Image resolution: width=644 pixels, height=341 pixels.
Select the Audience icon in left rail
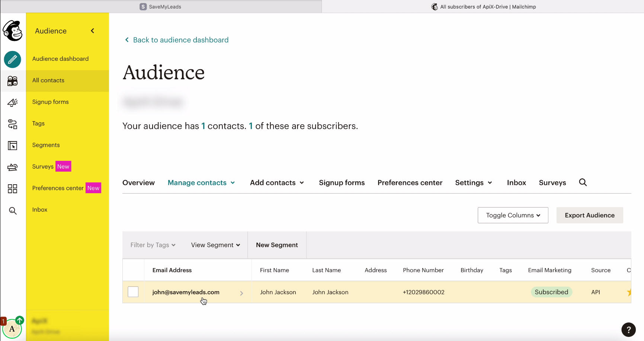tap(13, 81)
